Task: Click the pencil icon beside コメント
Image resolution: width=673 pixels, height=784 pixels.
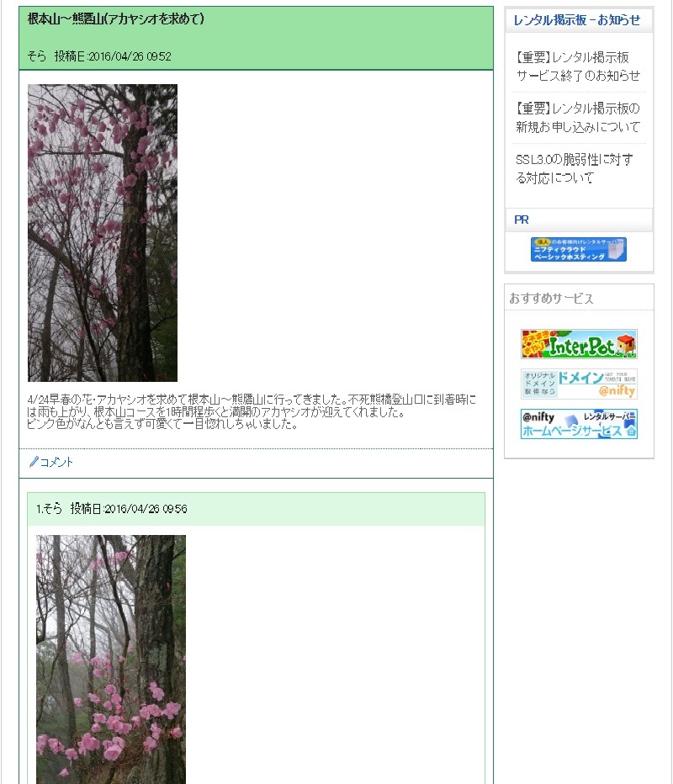Action: point(34,462)
